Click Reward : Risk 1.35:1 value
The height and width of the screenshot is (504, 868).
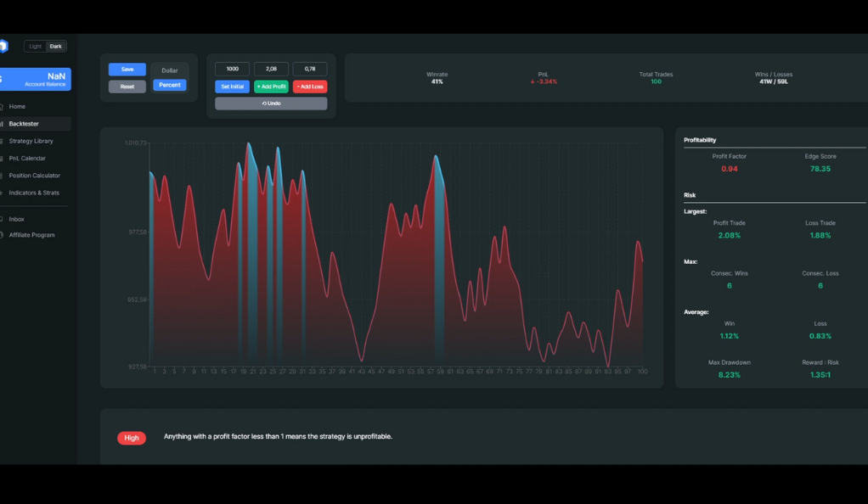(x=820, y=374)
